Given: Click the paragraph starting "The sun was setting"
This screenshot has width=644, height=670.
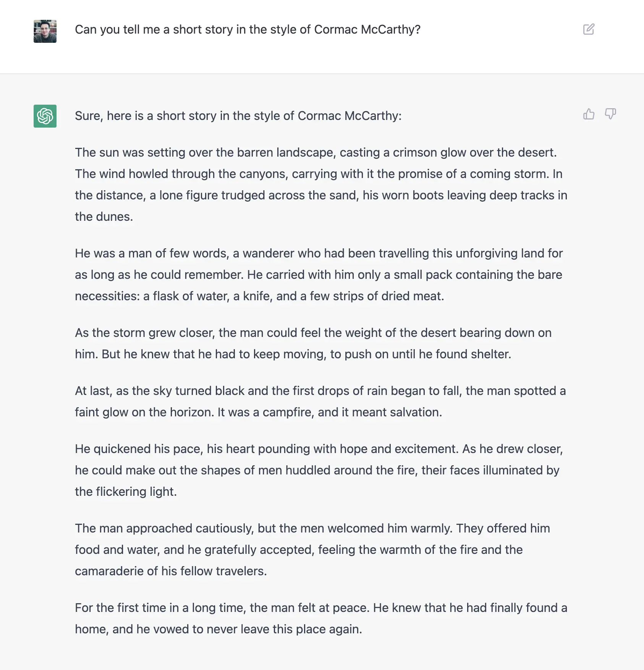Looking at the screenshot, I should (x=321, y=184).
